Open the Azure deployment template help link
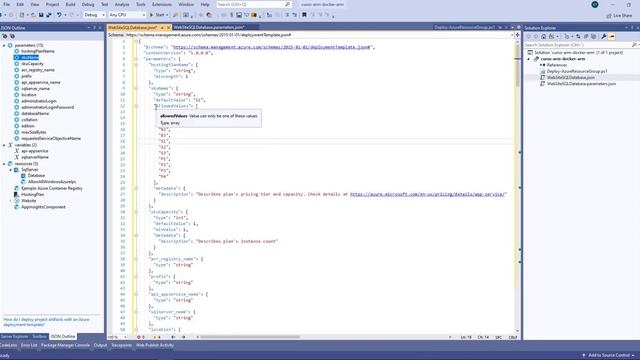The image size is (640, 360). (x=46, y=322)
